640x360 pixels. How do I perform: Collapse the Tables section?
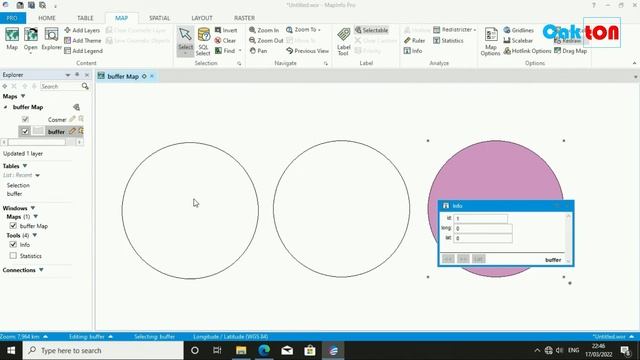coord(25,166)
